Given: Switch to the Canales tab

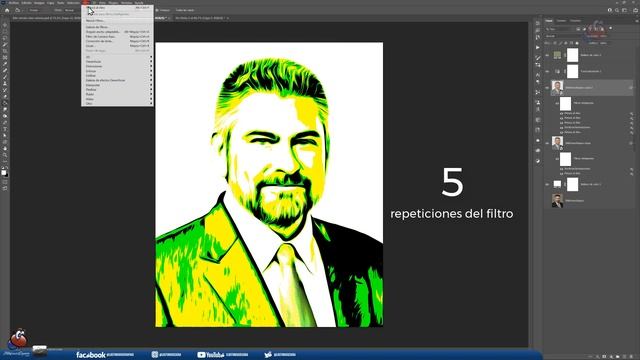Looking at the screenshot, I should click(562, 21).
